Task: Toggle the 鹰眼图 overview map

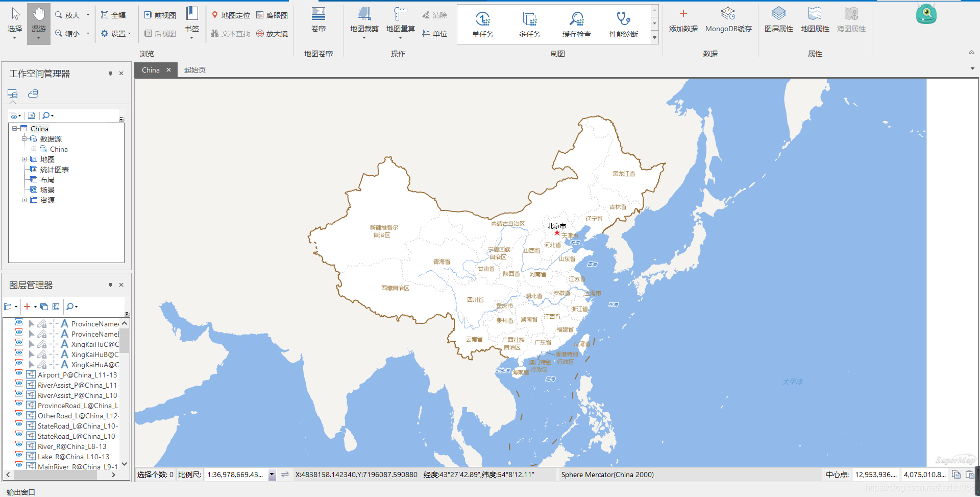Action: click(x=272, y=15)
